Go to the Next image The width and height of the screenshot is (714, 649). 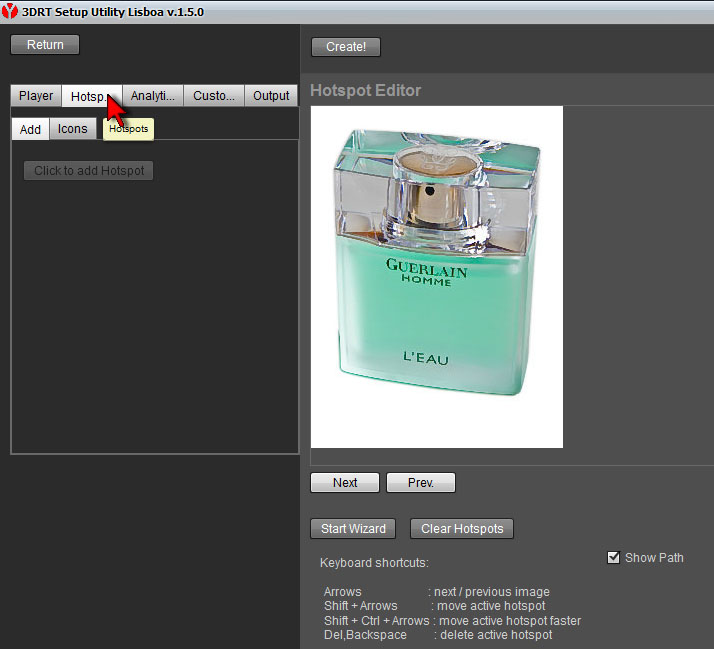(x=345, y=482)
